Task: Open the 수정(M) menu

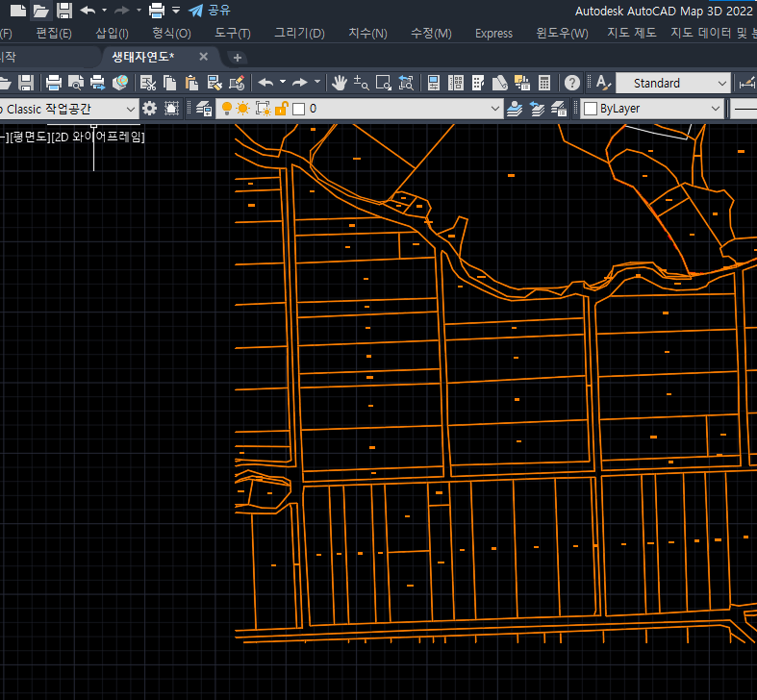Action: click(x=430, y=34)
